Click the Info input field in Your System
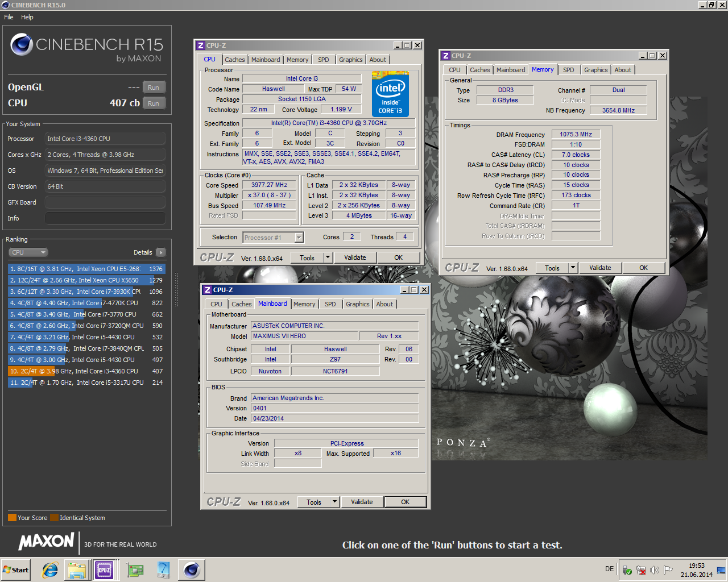Screen dimensions: 728x582 coord(105,218)
